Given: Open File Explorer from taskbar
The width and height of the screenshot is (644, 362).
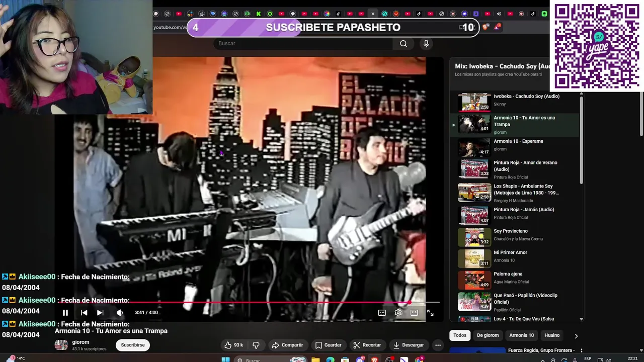Looking at the screenshot, I should click(315, 359).
